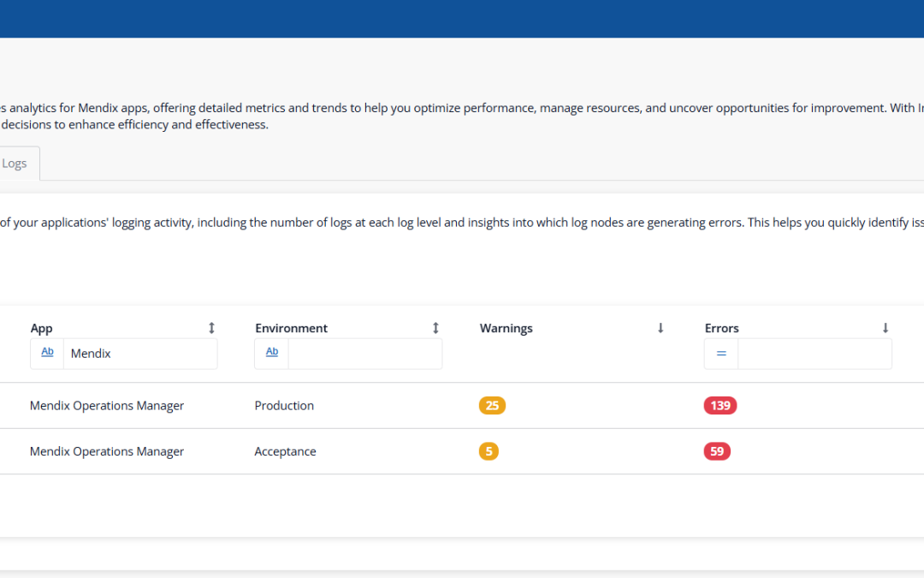Click the Environment column header label
This screenshot has width=924, height=578.
coord(291,328)
